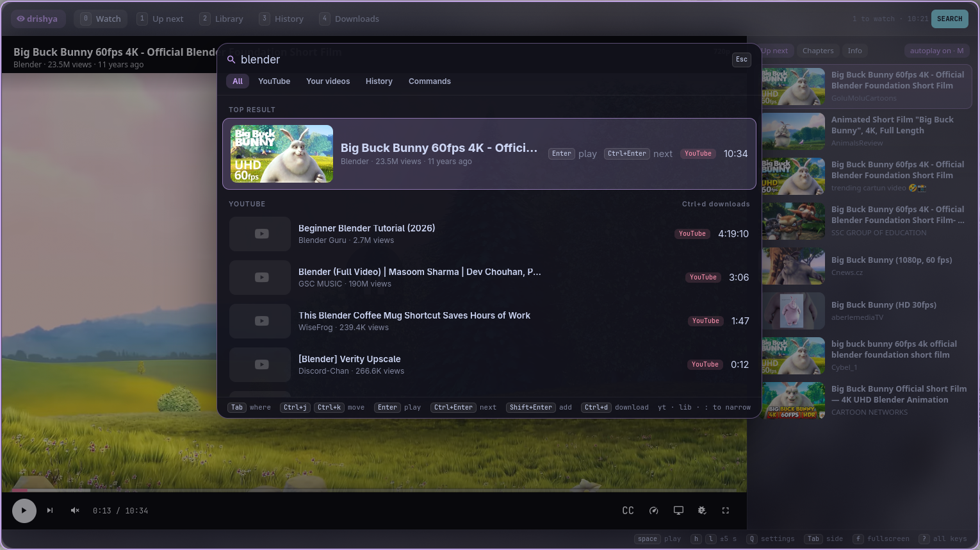The image size is (980, 550).
Task: Unmute the player volume
Action: [x=75, y=511]
